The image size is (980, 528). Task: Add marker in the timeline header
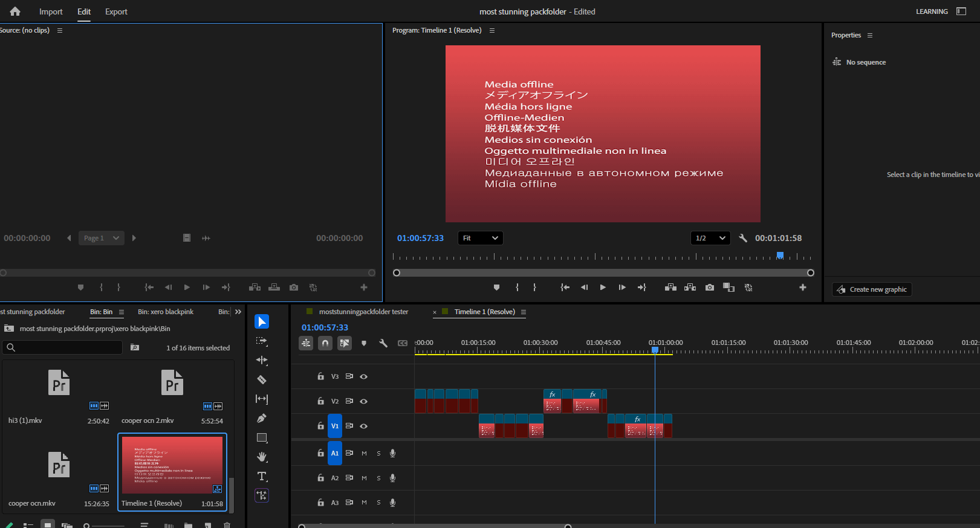coord(363,343)
